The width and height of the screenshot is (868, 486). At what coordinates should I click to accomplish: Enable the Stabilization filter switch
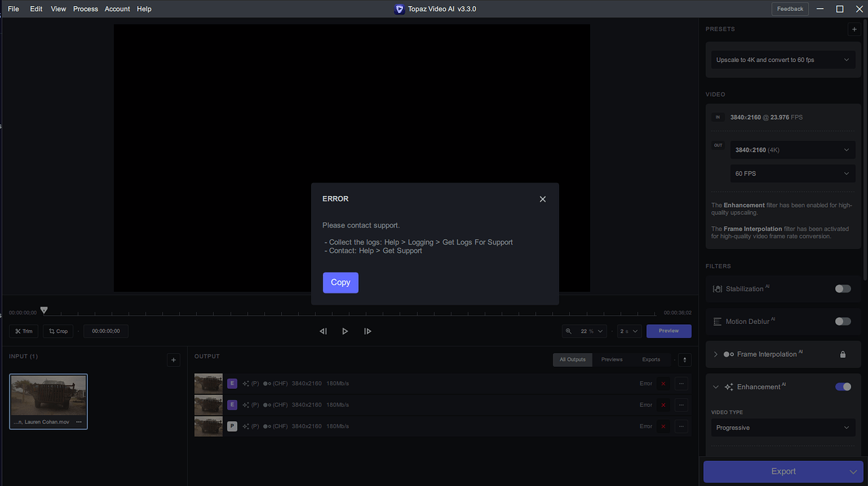click(x=843, y=289)
